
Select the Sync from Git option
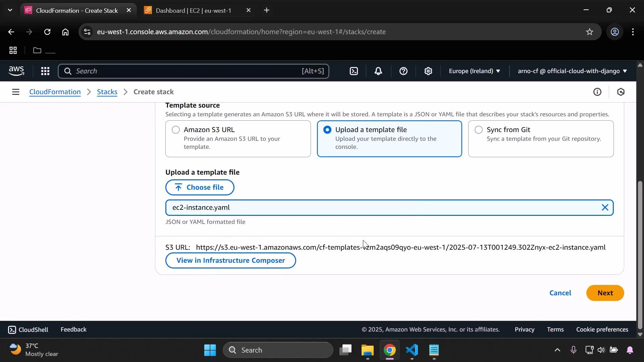[x=478, y=130]
